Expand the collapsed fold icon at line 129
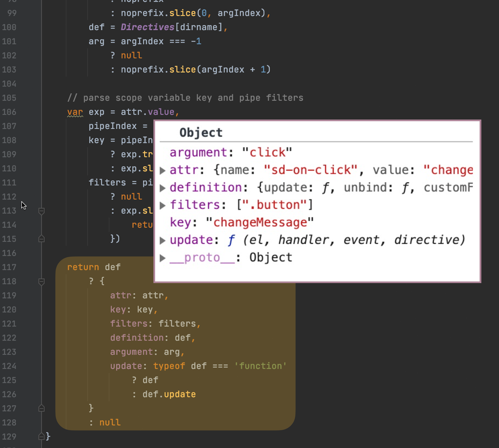The height and width of the screenshot is (448, 499). tap(41, 436)
